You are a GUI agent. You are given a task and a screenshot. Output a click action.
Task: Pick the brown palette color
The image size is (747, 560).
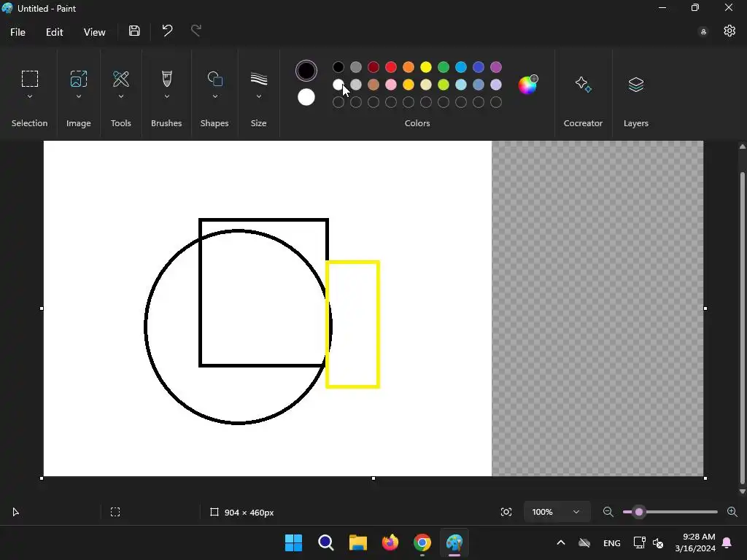coord(373,85)
